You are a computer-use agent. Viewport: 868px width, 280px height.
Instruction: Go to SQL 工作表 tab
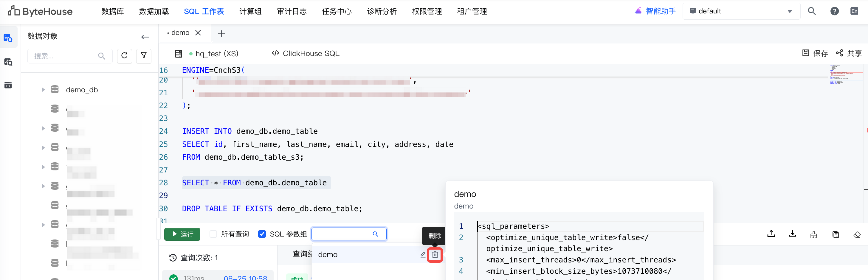[x=204, y=11]
